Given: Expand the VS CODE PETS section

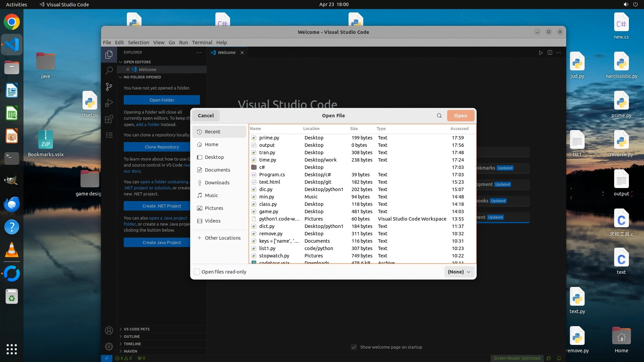Looking at the screenshot, I should [136, 329].
